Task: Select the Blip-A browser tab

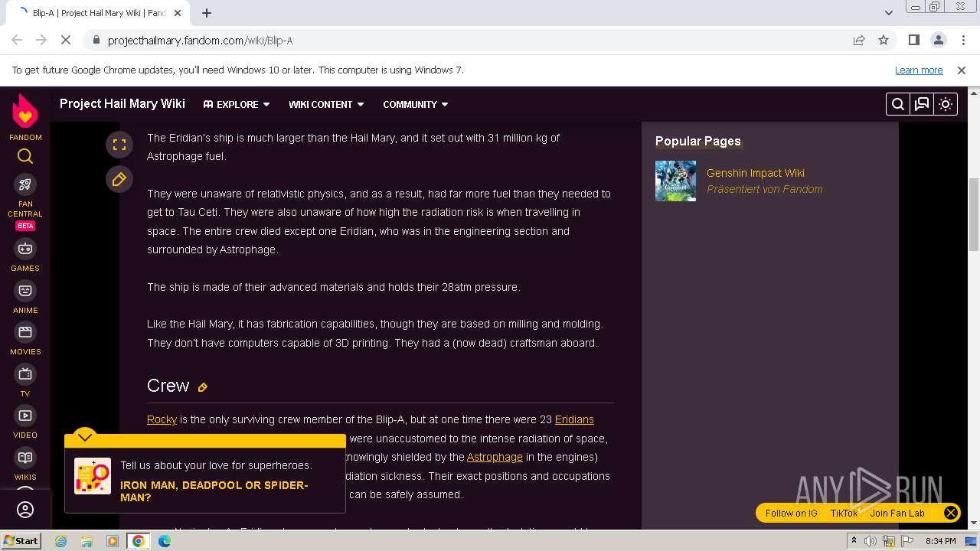Action: (100, 13)
